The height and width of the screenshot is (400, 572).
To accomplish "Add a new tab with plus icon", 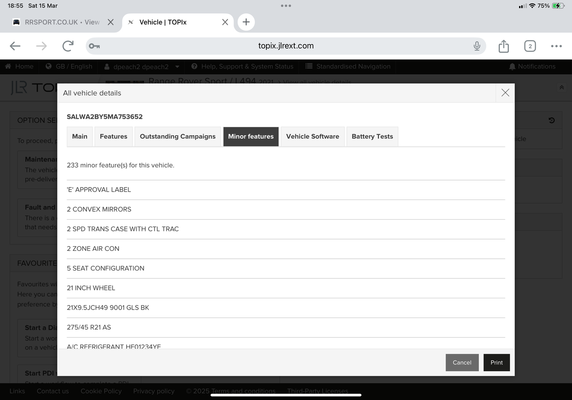I will (246, 22).
